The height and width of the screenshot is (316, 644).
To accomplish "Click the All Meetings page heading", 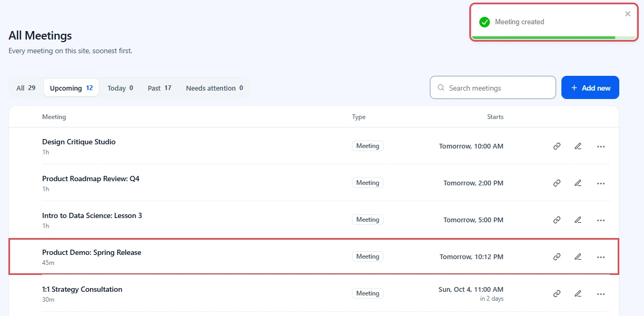I will pos(40,36).
